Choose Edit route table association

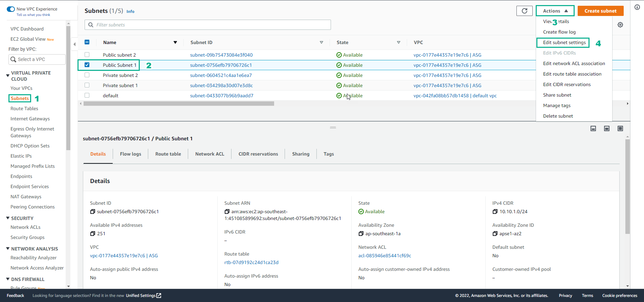click(572, 74)
